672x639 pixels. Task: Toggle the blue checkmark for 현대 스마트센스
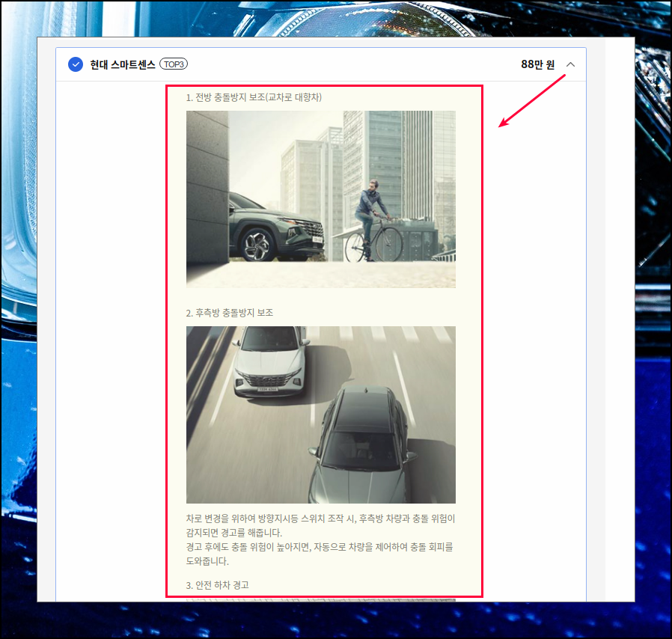(x=76, y=64)
